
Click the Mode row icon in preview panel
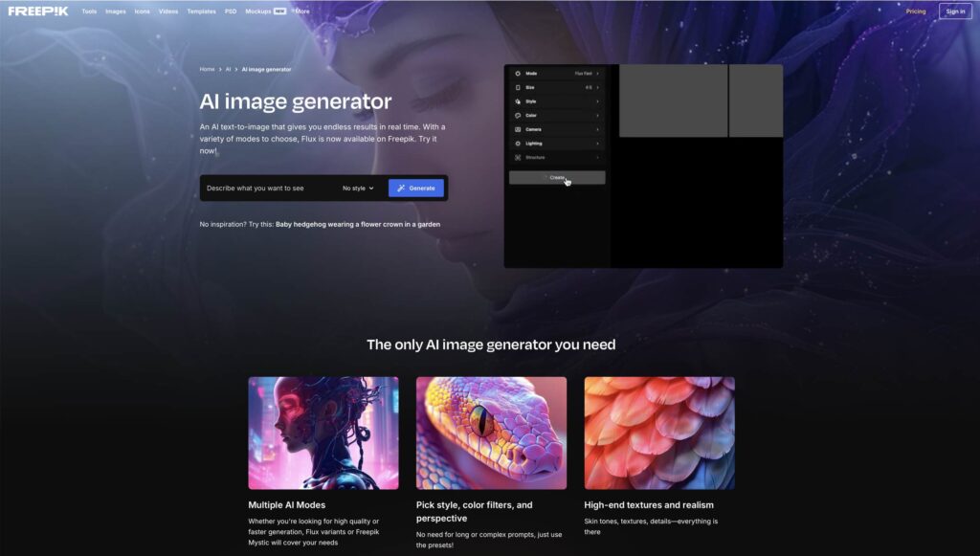coord(518,74)
